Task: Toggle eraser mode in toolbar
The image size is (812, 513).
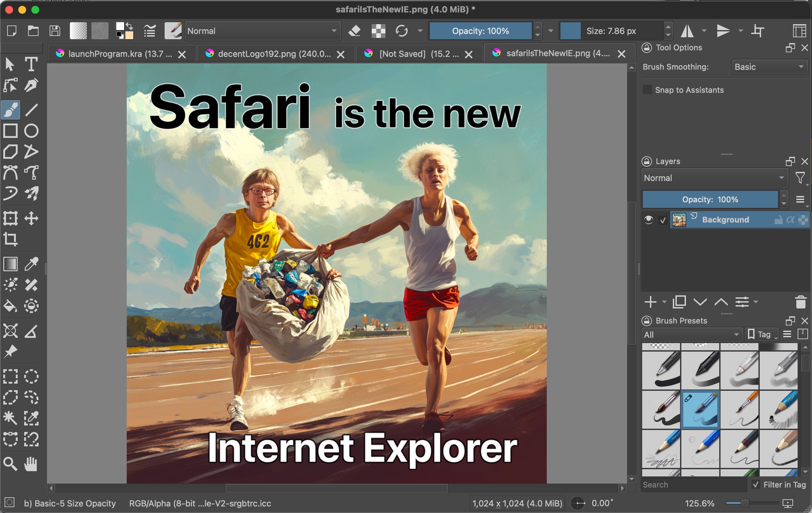Action: pyautogui.click(x=354, y=31)
